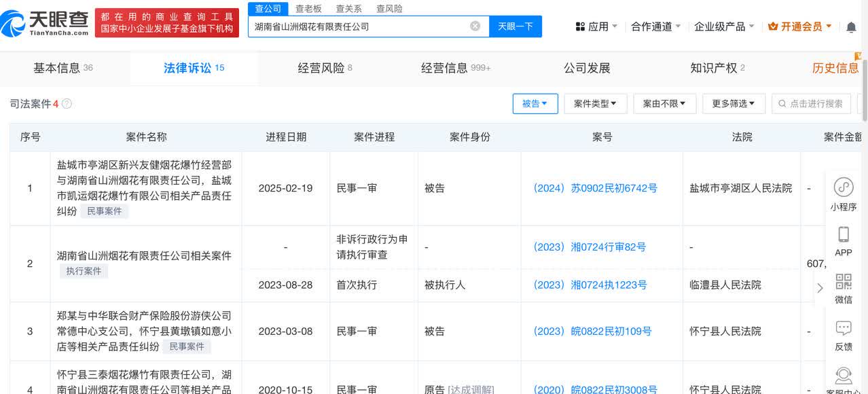868x394 pixels.
Task: Open the 更多筛选 filter dropdown
Action: click(734, 104)
